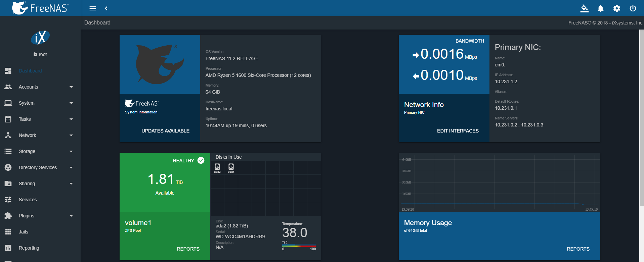Click the Dashboard breadcrumb title

(x=97, y=22)
